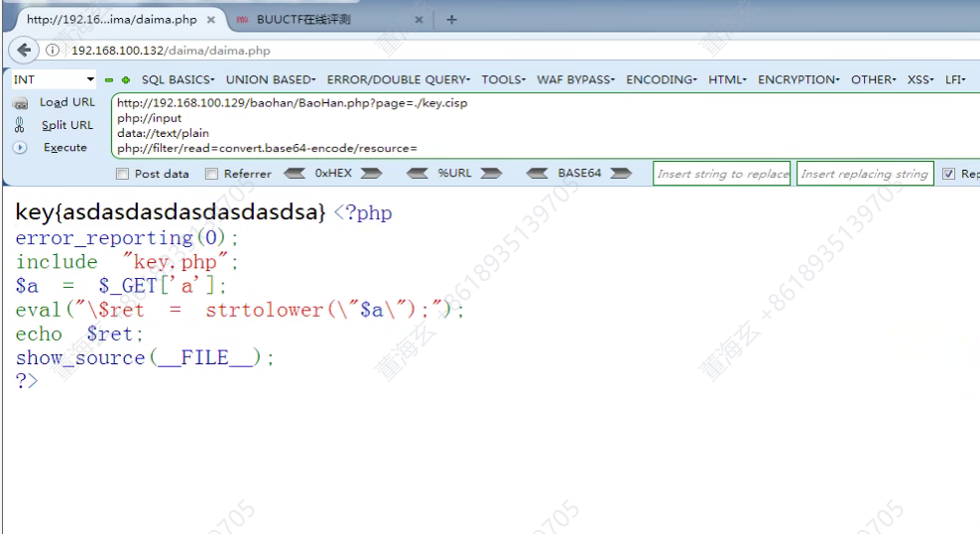
Task: Click the browser back arrow button
Action: (x=24, y=50)
